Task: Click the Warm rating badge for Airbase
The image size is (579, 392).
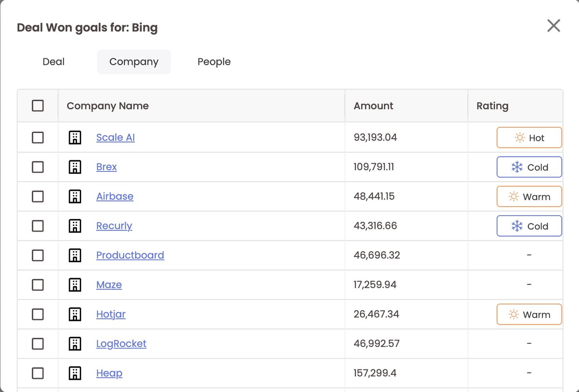Action: click(x=529, y=196)
